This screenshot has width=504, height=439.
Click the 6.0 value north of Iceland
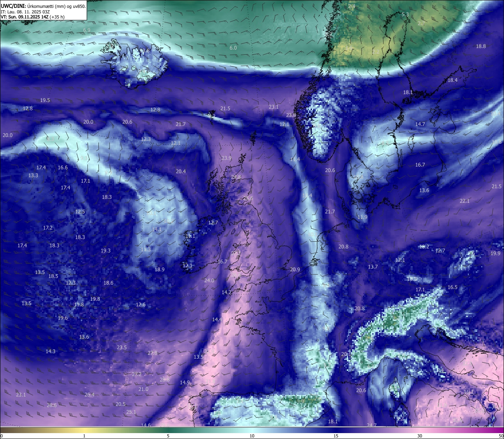[233, 48]
